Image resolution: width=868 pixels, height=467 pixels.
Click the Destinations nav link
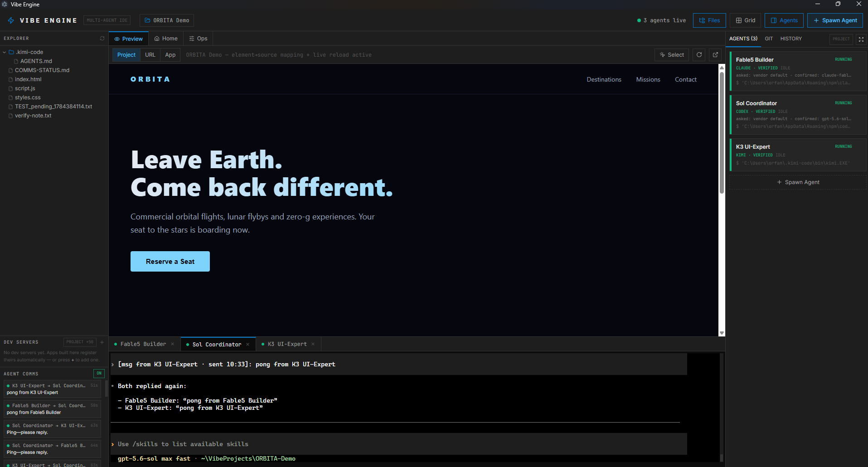tap(604, 79)
